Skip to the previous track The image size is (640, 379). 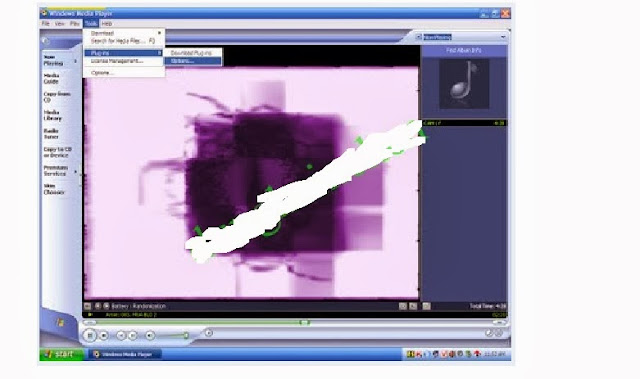coord(121,335)
